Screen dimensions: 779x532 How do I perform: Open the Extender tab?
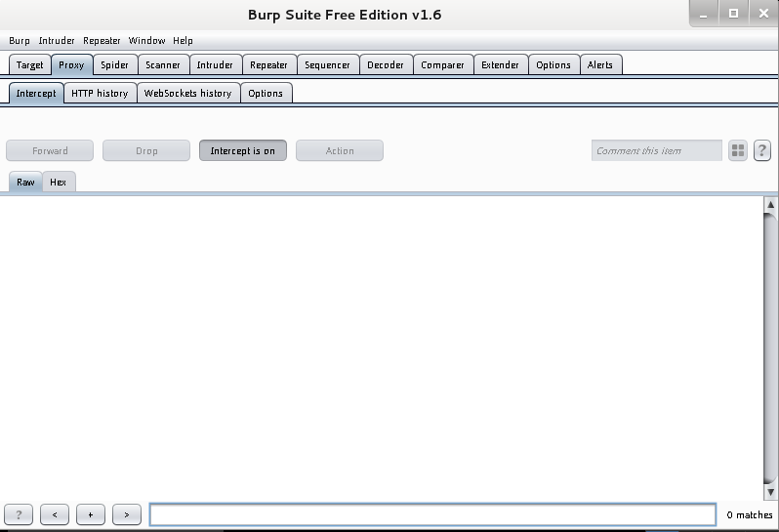(x=500, y=65)
